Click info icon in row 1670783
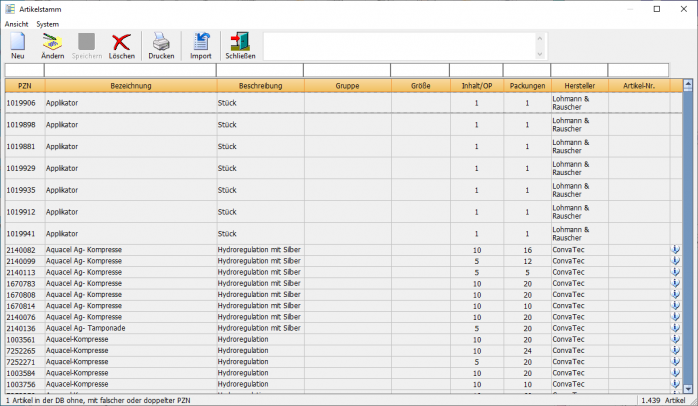 coord(675,283)
